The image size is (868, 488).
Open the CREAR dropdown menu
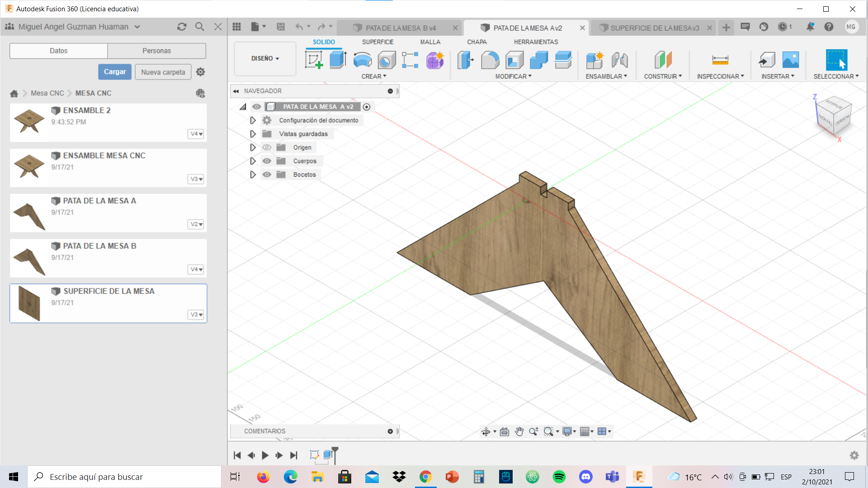click(374, 76)
